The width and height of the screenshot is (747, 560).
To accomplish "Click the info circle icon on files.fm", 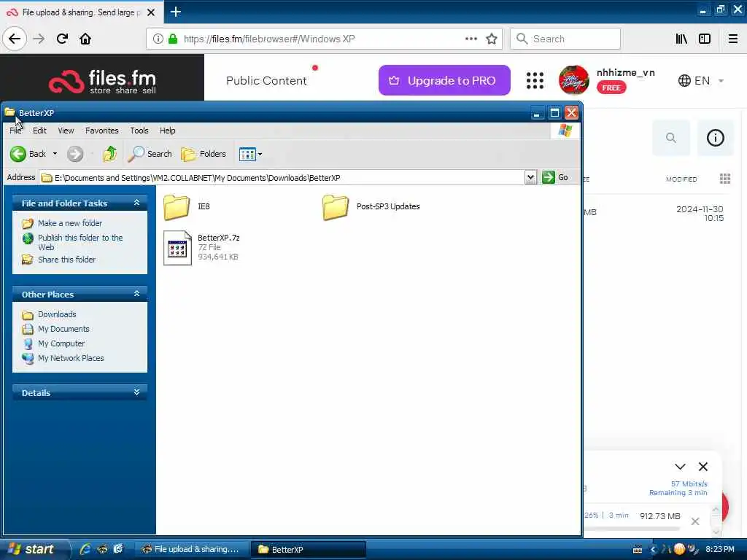I will click(x=715, y=138).
